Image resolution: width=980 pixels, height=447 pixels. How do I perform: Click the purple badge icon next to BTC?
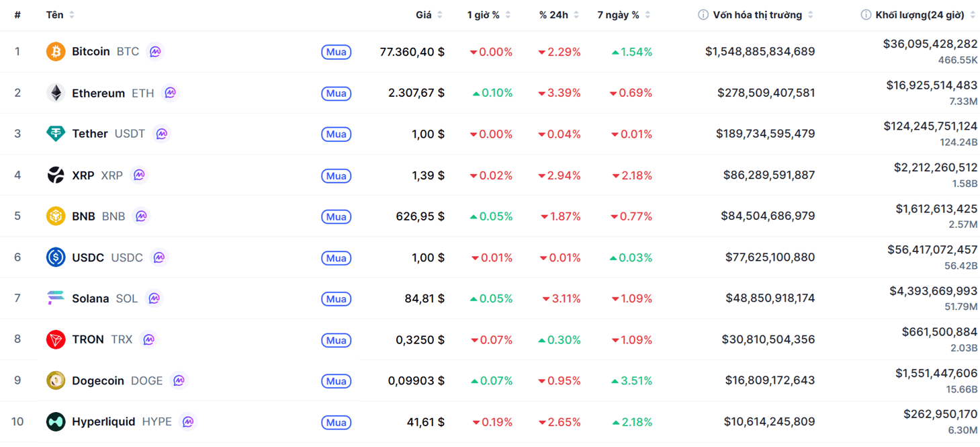[x=155, y=52]
